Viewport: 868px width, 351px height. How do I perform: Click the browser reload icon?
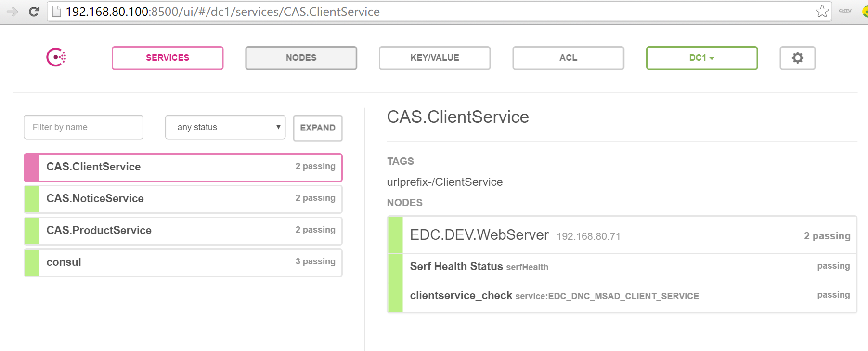point(34,12)
